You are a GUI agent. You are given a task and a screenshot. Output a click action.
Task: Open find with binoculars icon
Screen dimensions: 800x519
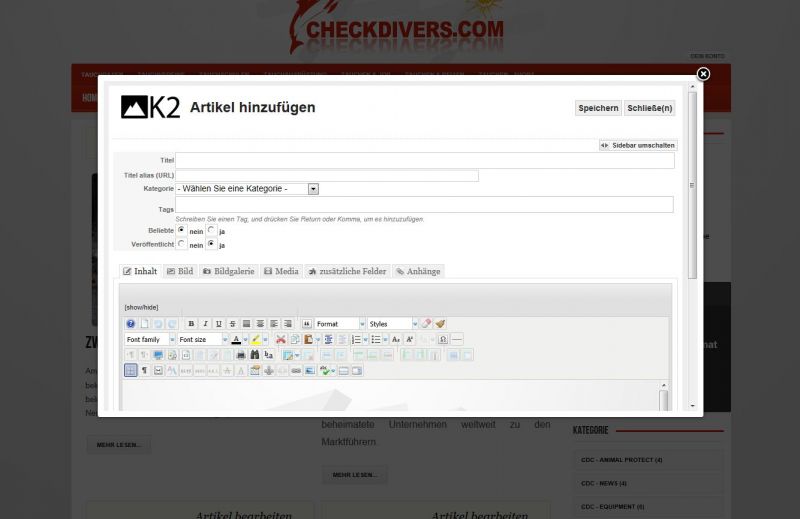pos(255,355)
